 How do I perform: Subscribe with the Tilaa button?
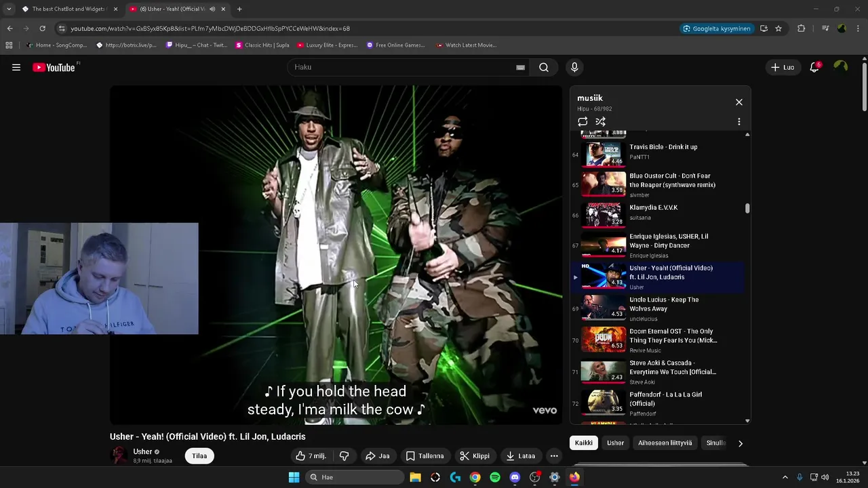click(199, 456)
